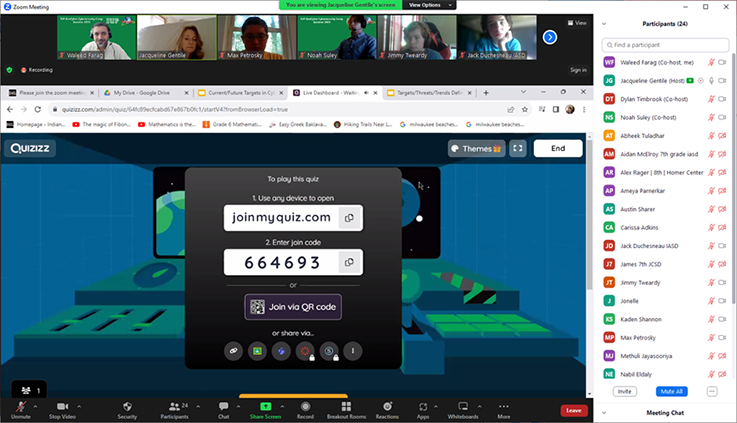Screen dimensions: 737x423
Task: Click the Join via QR code button
Action: [x=293, y=307]
